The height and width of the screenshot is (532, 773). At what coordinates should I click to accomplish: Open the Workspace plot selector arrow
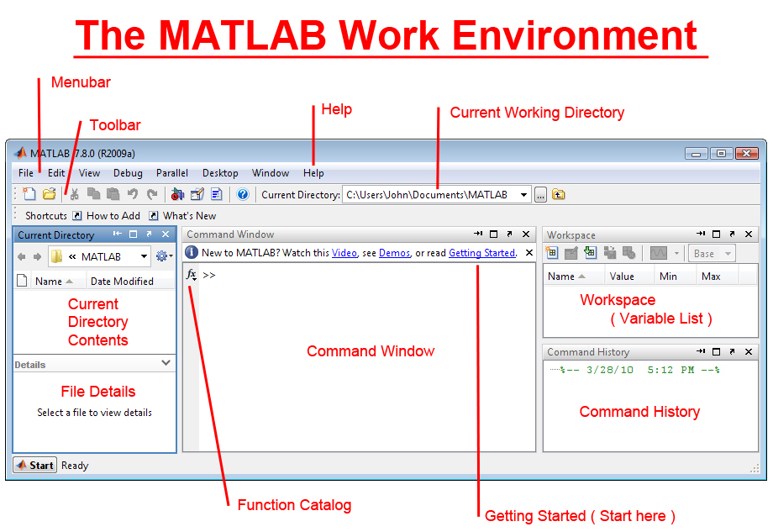[676, 254]
